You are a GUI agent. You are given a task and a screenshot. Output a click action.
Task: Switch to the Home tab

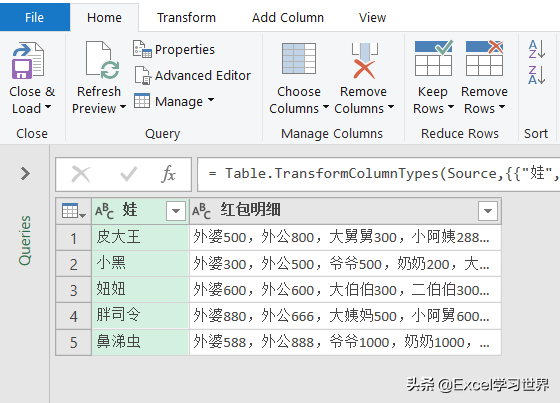point(104,17)
